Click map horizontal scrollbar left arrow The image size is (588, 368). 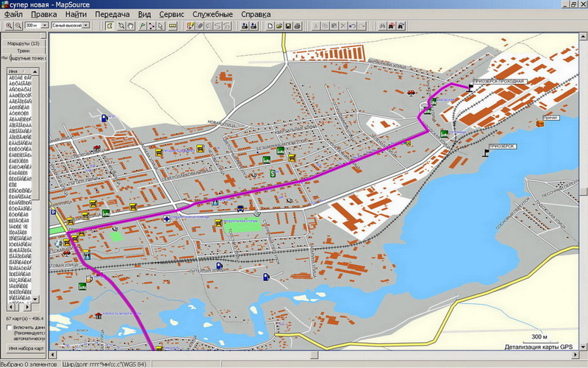pyautogui.click(x=53, y=355)
